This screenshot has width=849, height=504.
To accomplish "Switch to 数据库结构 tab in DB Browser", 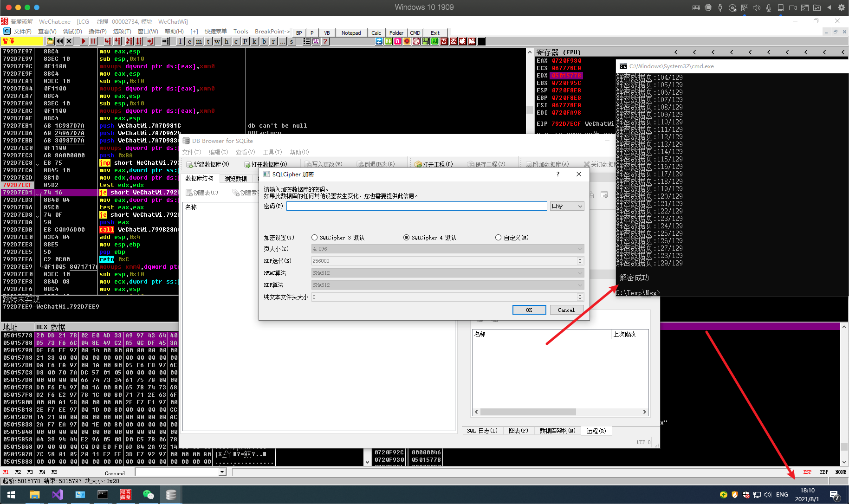I will [x=200, y=178].
